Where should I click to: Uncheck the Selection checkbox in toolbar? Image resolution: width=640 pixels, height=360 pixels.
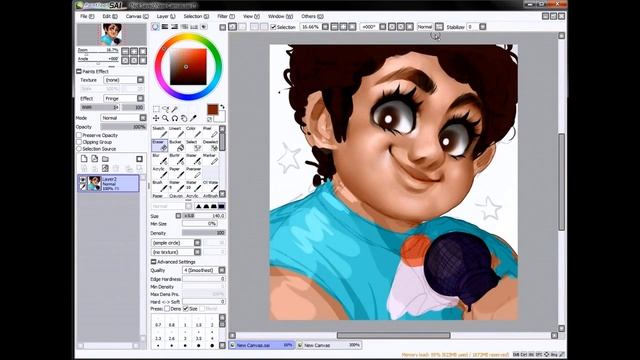tap(273, 27)
